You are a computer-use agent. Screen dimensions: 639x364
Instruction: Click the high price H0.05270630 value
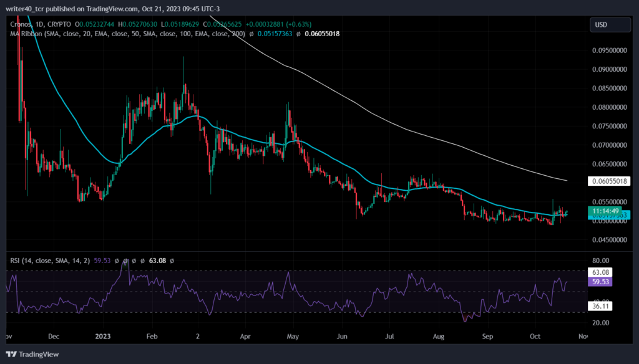[x=137, y=24]
